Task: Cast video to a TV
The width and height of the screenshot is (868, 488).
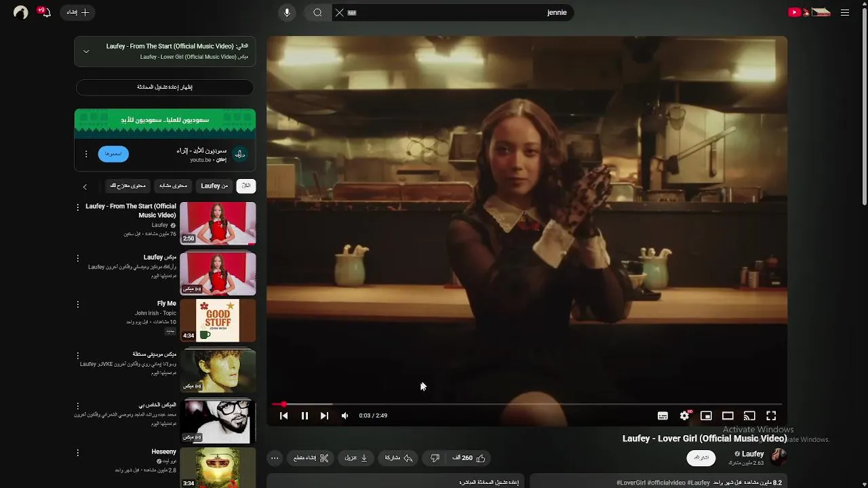Action: click(x=749, y=415)
